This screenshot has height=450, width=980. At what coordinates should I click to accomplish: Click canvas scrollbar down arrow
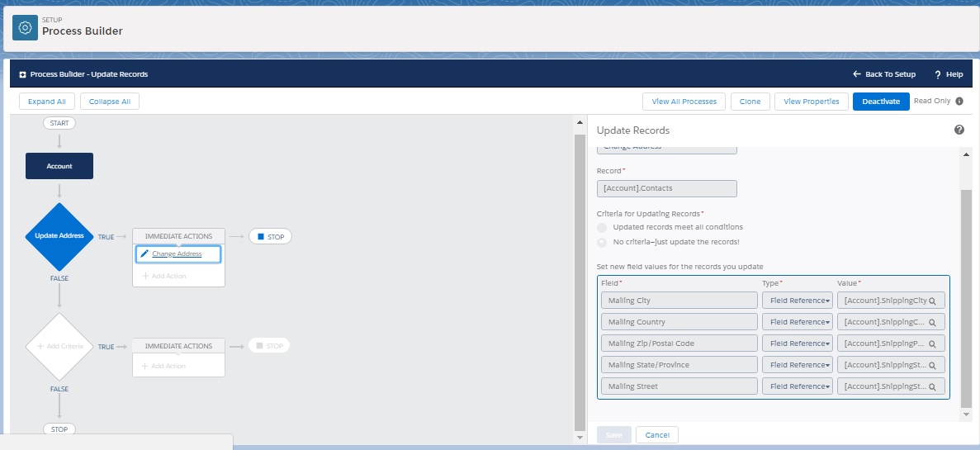coord(580,437)
